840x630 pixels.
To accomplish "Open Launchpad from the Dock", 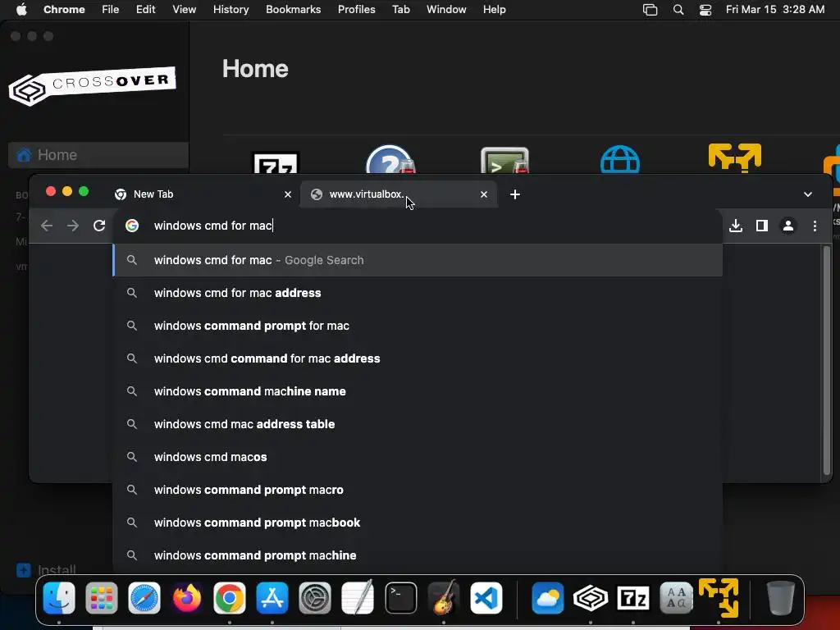I will pyautogui.click(x=101, y=598).
